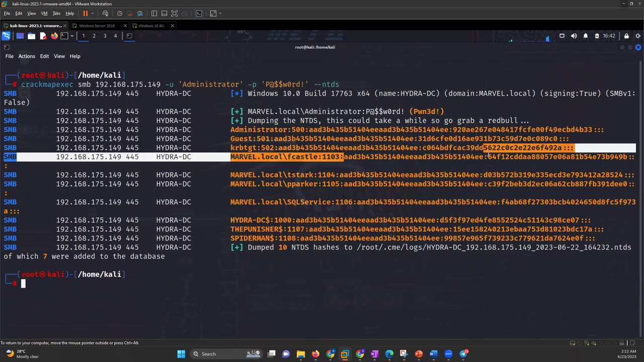This screenshot has width=644, height=362.
Task: Click the Administrator:500 hash line
Action: point(417,130)
